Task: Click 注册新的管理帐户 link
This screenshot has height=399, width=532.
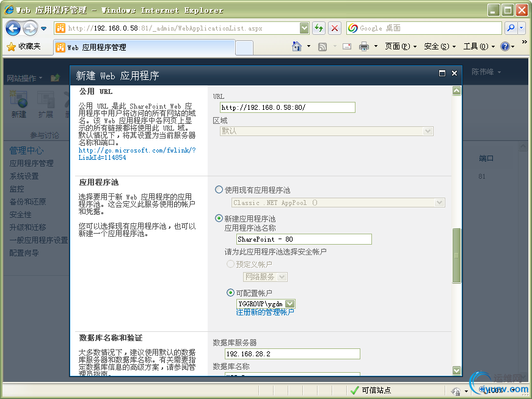Action: click(265, 312)
